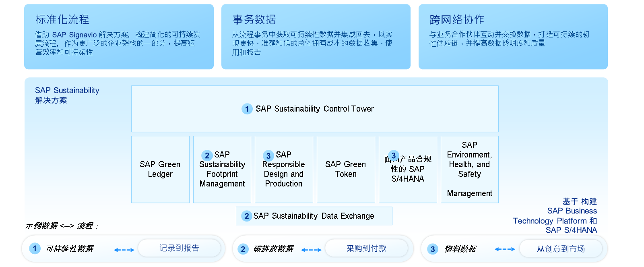The image size is (644, 267).
Task: Click number 2 badge in Footprint Management
Action: [x=207, y=155]
